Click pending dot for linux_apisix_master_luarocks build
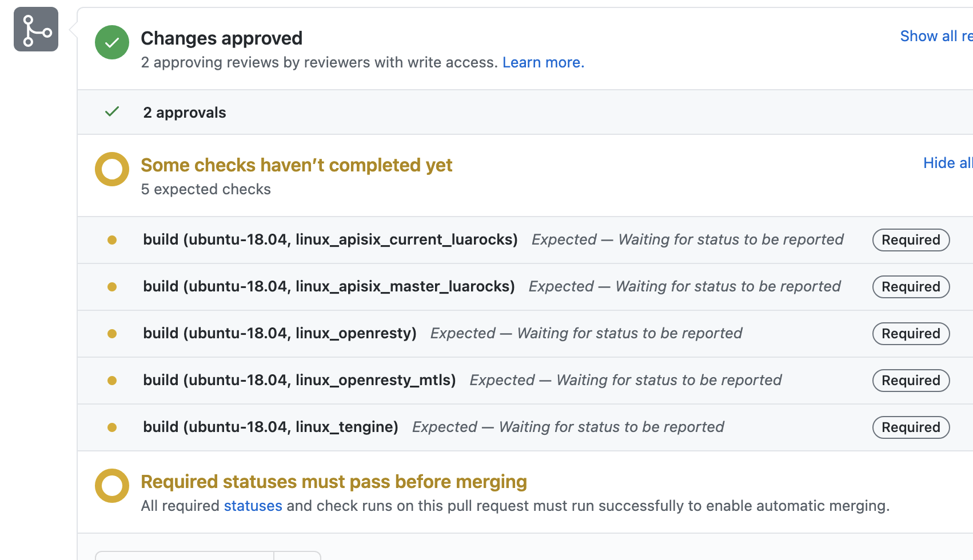Image resolution: width=973 pixels, height=560 pixels. (112, 287)
